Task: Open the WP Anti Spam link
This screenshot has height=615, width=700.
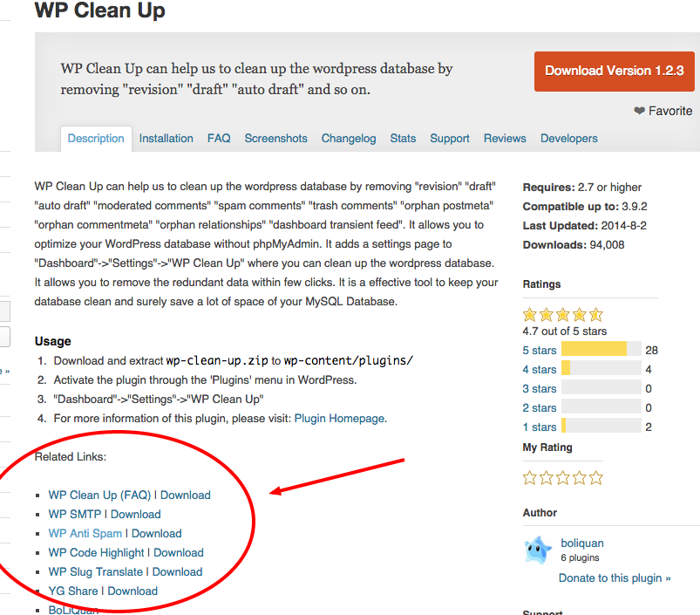Action: pyautogui.click(x=85, y=534)
